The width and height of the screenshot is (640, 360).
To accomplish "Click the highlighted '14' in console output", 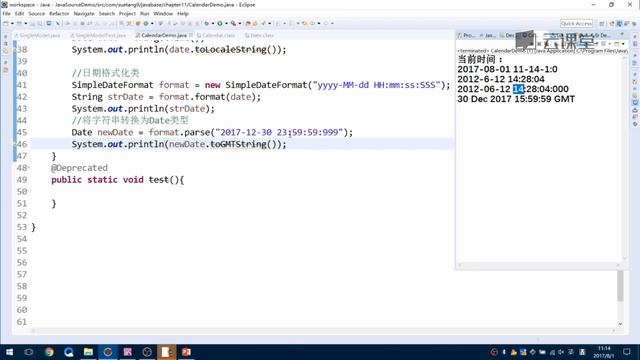I will [x=518, y=89].
